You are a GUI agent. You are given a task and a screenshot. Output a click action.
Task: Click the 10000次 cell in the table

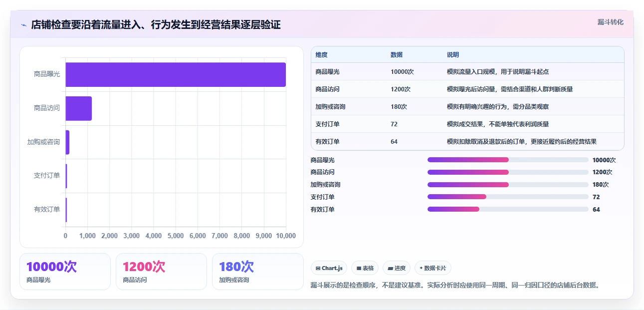click(x=403, y=72)
